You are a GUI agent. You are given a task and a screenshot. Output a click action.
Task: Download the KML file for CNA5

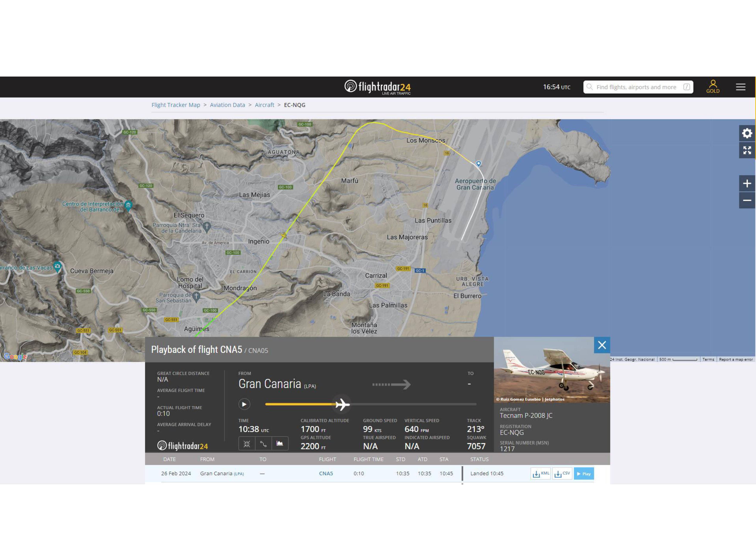540,474
